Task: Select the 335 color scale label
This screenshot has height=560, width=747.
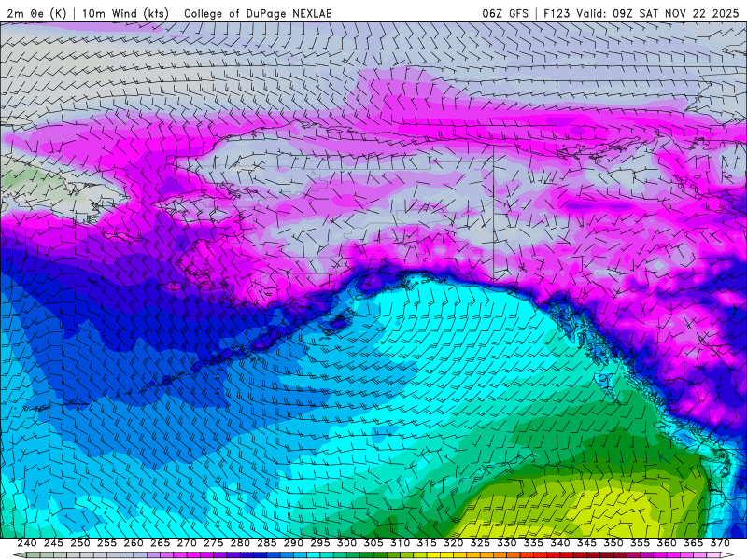Action: pos(533,543)
